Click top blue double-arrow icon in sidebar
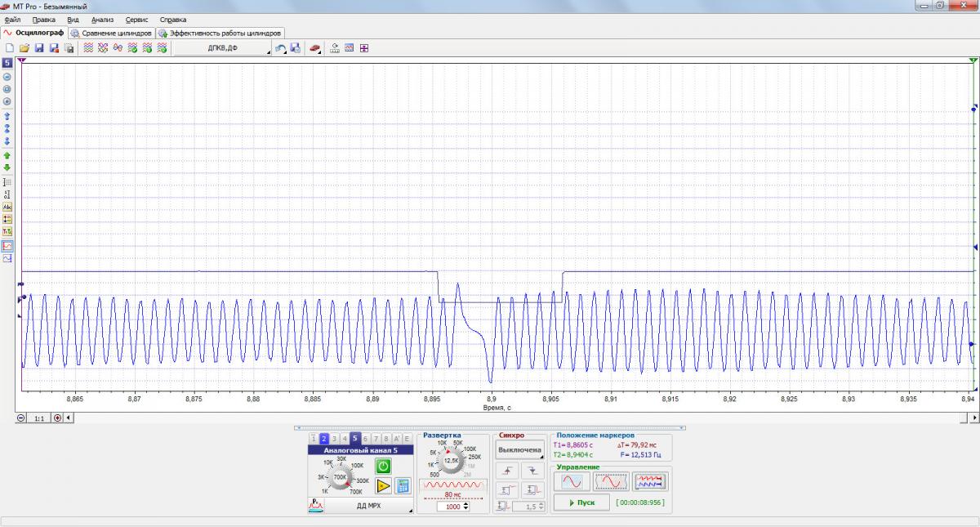Screen dimensions: 980x527 click(7, 116)
